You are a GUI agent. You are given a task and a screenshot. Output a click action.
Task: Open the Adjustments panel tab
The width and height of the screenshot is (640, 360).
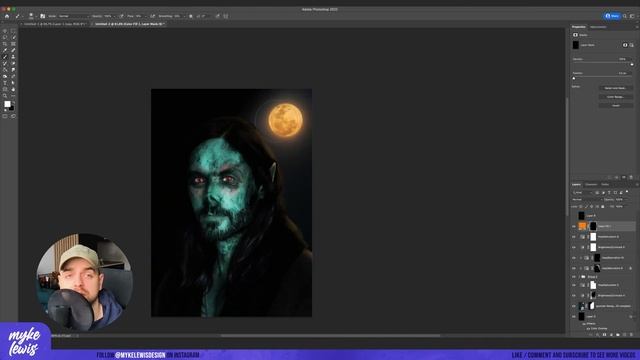coord(598,27)
